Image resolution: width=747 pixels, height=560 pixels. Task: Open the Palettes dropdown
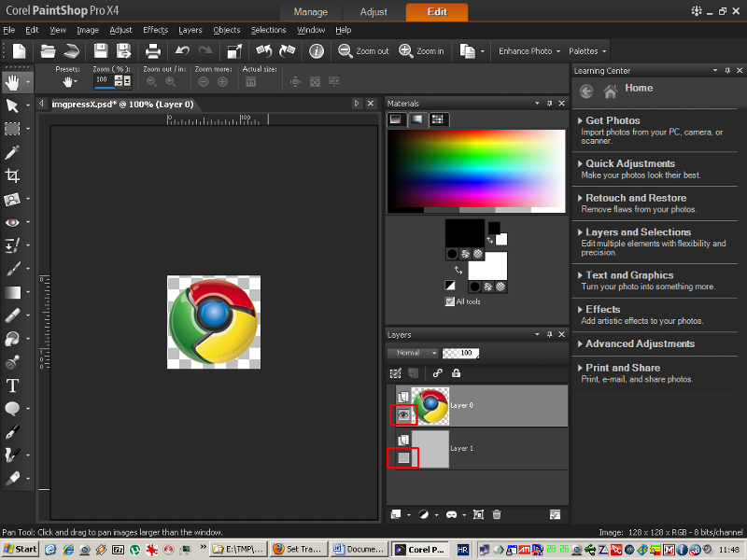587,51
